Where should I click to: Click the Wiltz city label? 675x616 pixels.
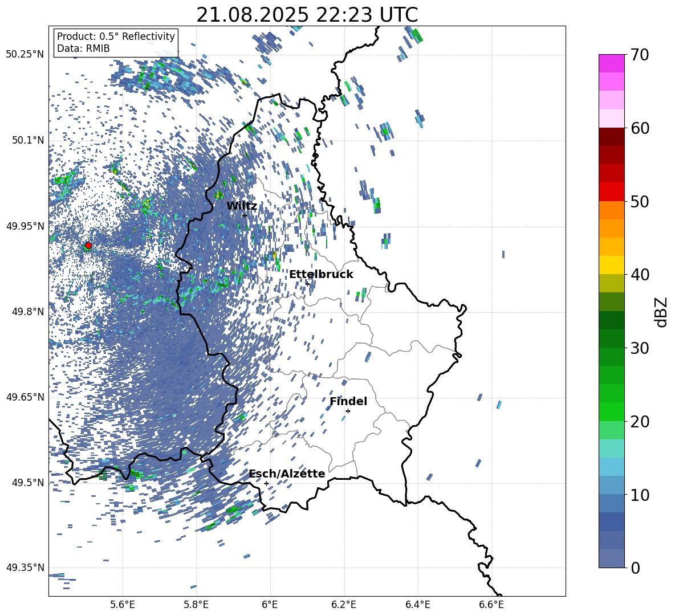point(242,206)
